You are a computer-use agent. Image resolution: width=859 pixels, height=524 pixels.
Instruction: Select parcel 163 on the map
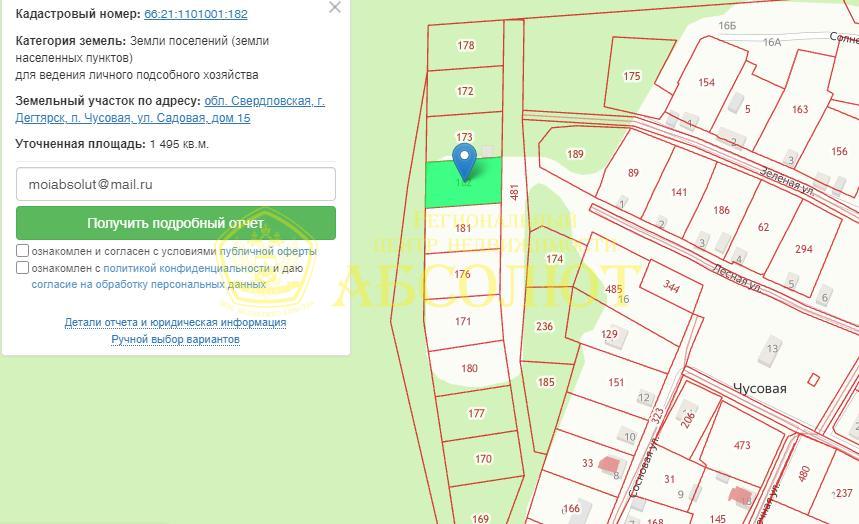pyautogui.click(x=800, y=109)
